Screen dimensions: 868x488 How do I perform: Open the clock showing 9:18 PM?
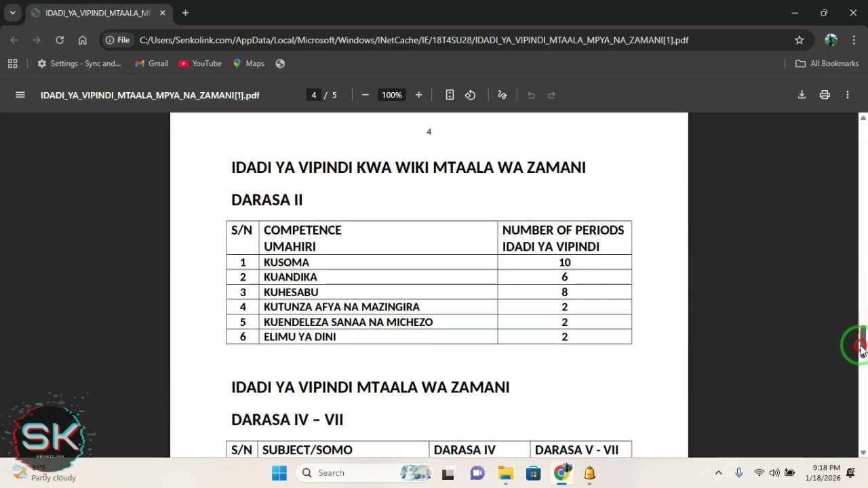(823, 472)
